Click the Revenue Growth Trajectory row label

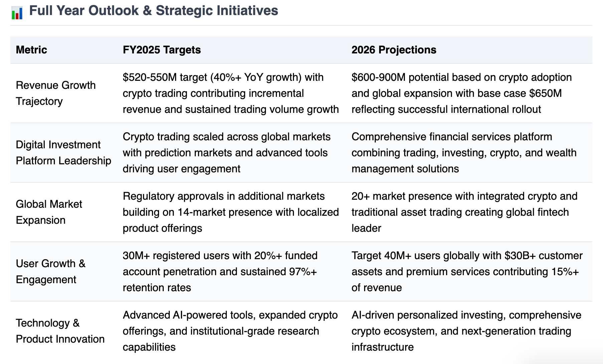[56, 93]
